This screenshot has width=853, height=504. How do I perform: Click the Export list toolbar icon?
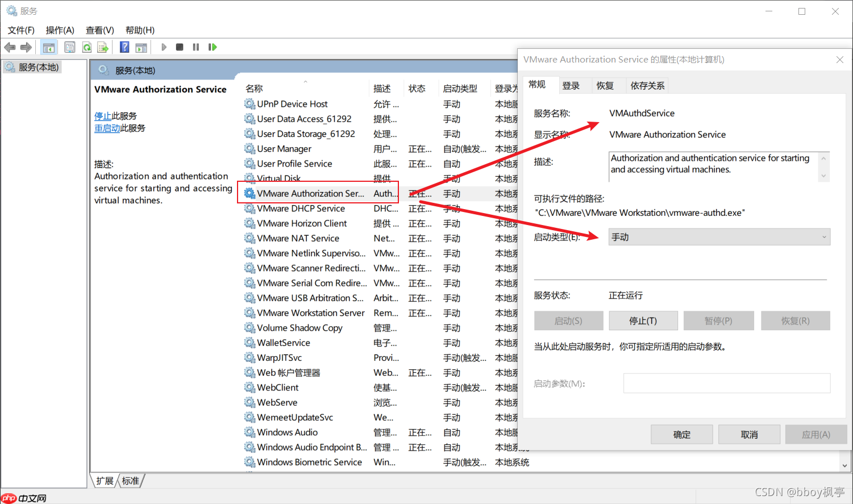(103, 47)
